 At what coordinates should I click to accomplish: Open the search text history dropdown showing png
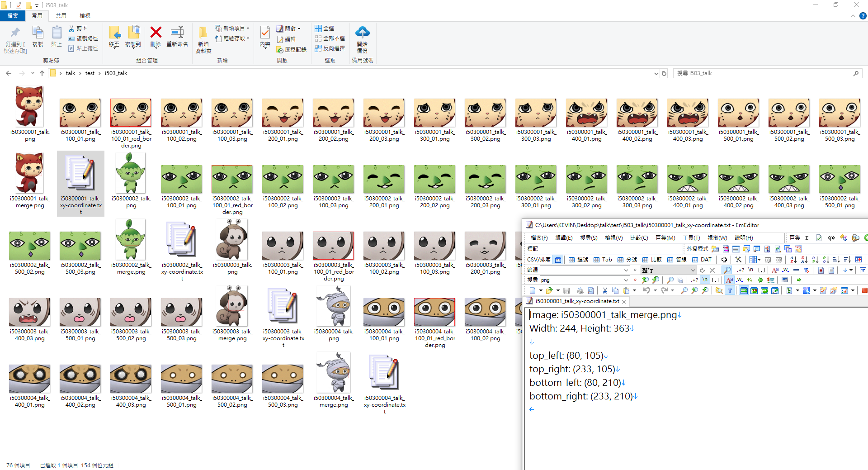626,280
